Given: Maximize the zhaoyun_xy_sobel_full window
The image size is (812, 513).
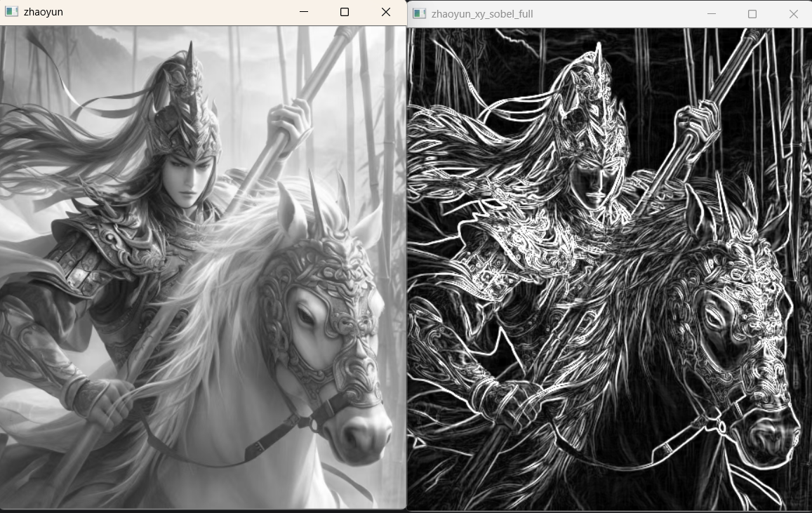Looking at the screenshot, I should [752, 14].
